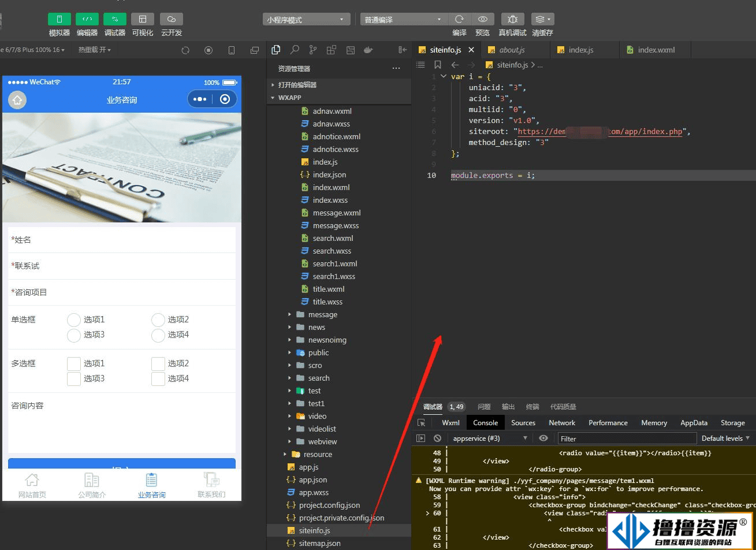Toggle the console live expression eye icon
Screen dimensions: 756x550
tap(543, 438)
